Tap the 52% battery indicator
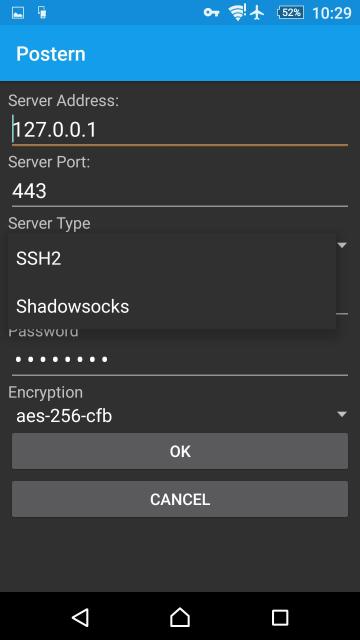Screen dimensions: 360x640 tap(291, 13)
